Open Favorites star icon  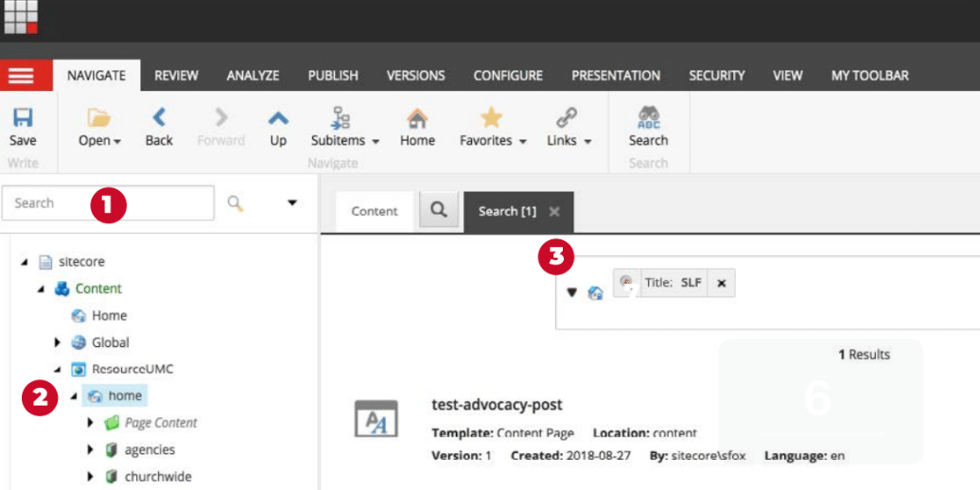click(x=491, y=117)
